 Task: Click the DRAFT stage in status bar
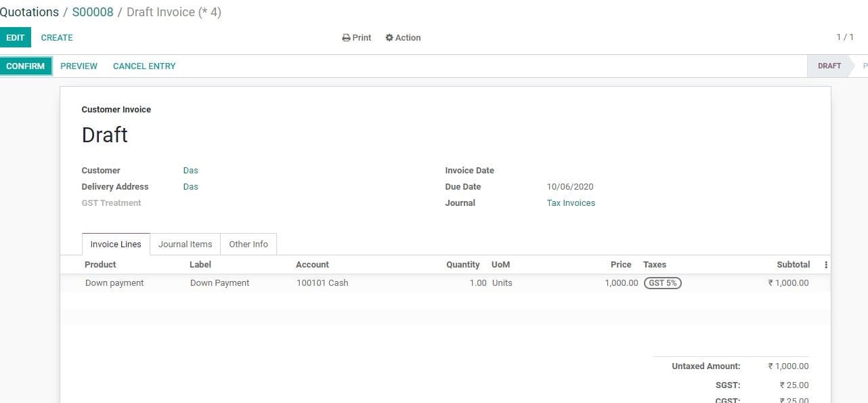pyautogui.click(x=829, y=66)
